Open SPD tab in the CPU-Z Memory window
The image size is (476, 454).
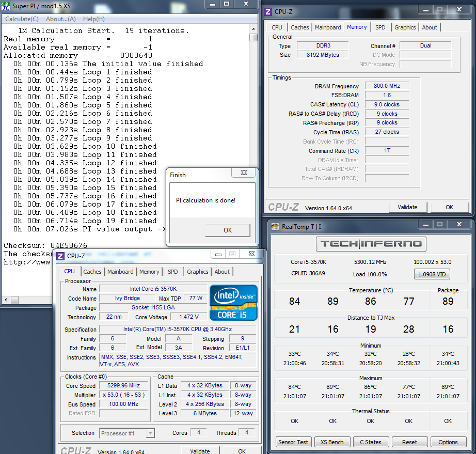(380, 27)
